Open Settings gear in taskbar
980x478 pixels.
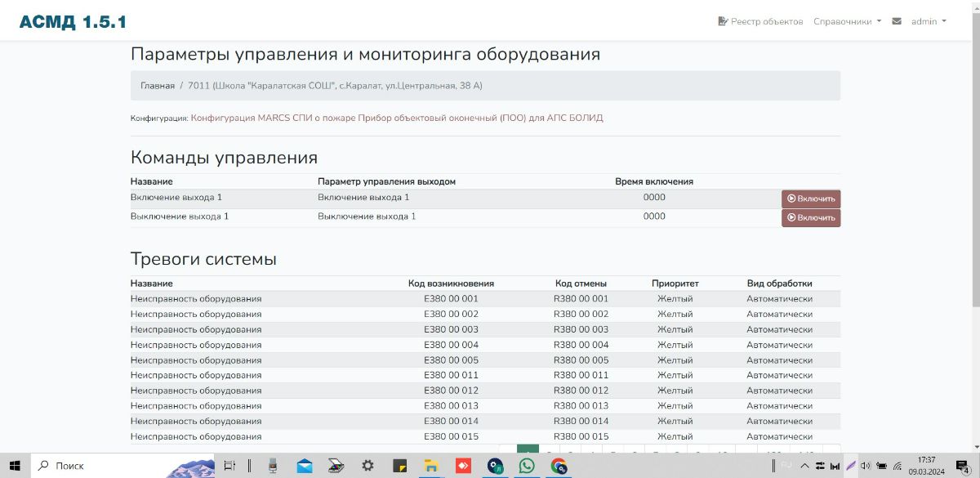(367, 466)
